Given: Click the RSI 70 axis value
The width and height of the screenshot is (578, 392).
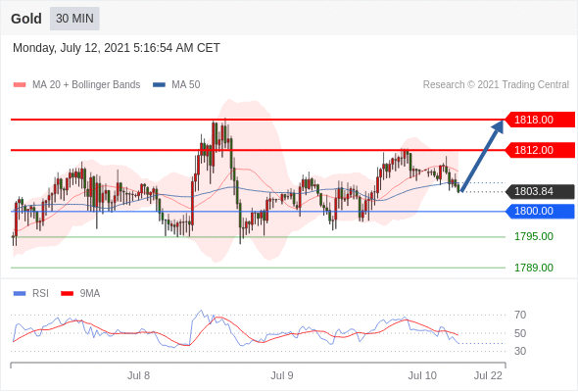Looking at the screenshot, I should [520, 315].
